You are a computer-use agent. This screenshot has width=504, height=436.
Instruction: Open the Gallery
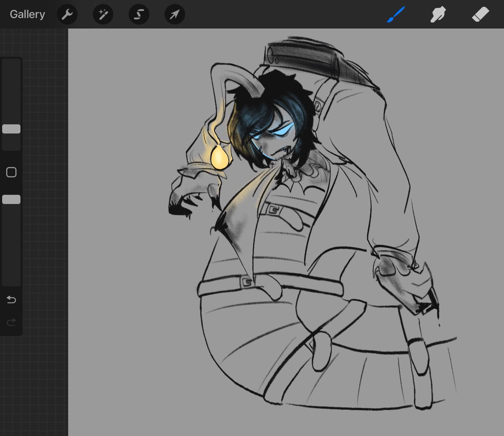(27, 14)
